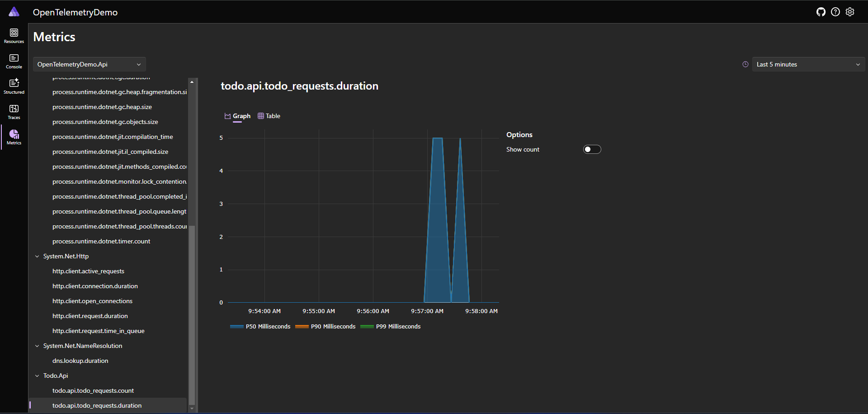Collapse the System.Net.Http section
This screenshot has height=414, width=868.
point(37,256)
